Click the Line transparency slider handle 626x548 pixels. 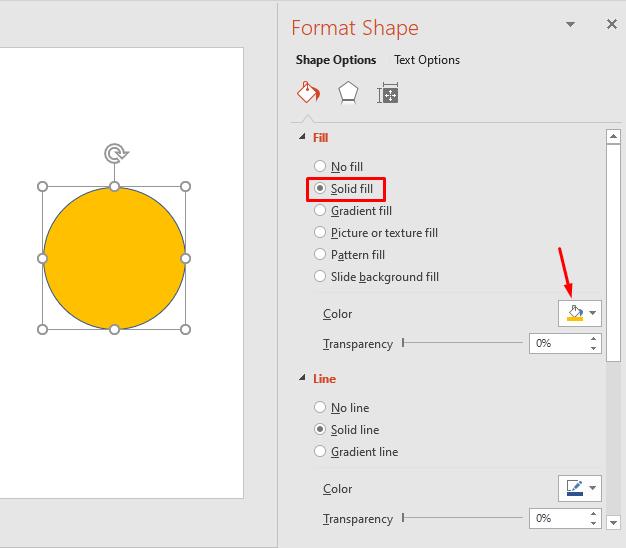(x=403, y=518)
